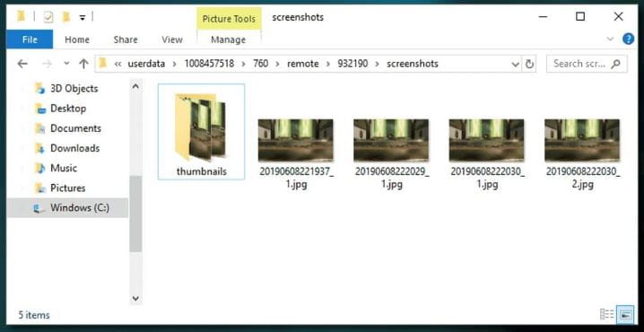644x332 pixels.
Task: Select image 20190608221937_1.jpg
Action: coord(296,153)
